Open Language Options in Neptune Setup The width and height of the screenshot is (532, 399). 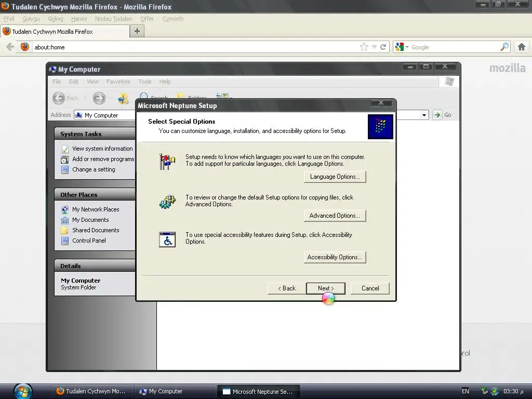coord(335,177)
